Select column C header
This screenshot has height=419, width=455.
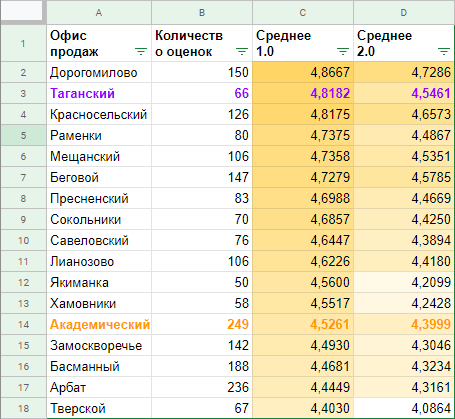tap(303, 12)
